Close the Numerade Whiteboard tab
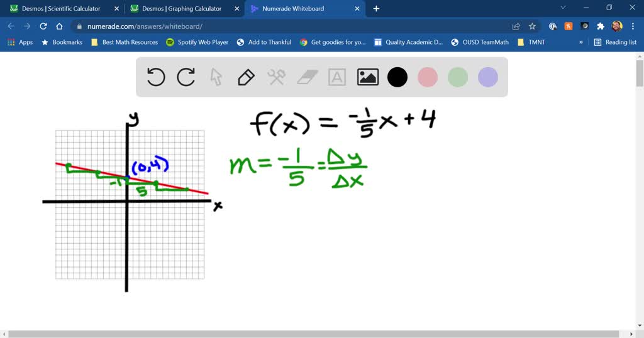This screenshot has height=338, width=644. click(357, 9)
